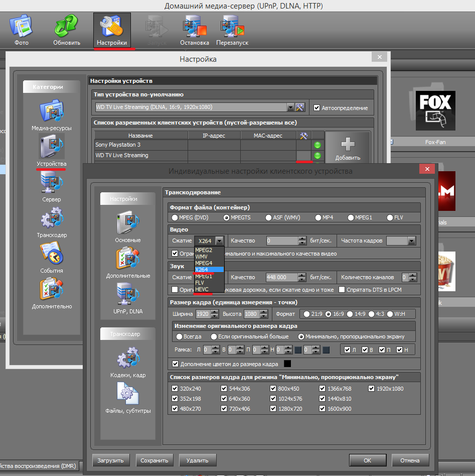Toggle the Автоопределение checkbox
The width and height of the screenshot is (475, 476).
point(316,107)
